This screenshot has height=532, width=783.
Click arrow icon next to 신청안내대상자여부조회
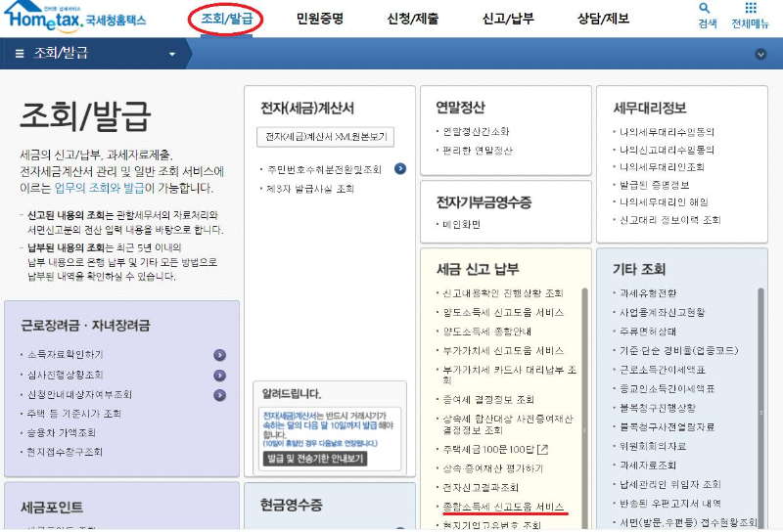tap(219, 395)
